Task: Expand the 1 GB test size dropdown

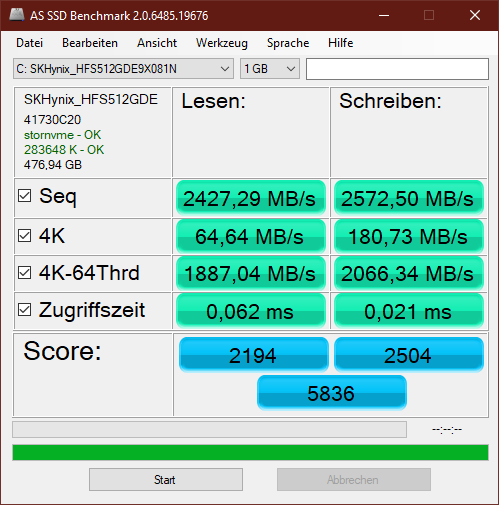Action: coord(270,69)
